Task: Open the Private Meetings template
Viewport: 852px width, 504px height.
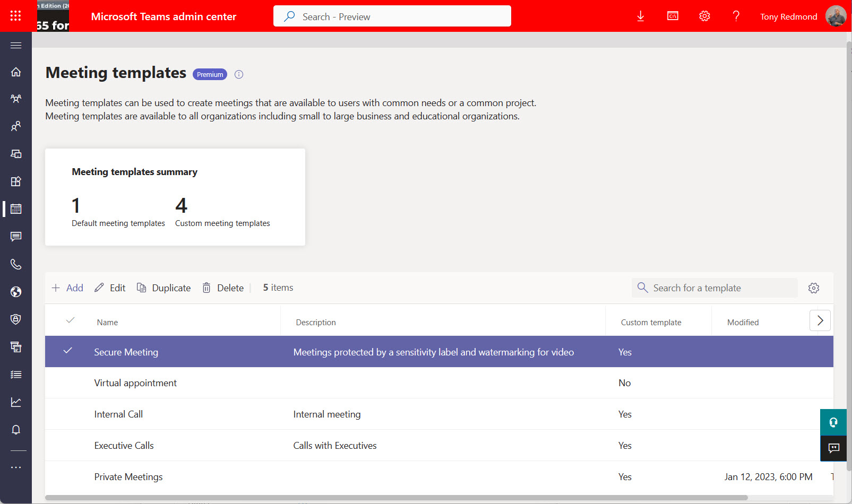Action: (128, 477)
